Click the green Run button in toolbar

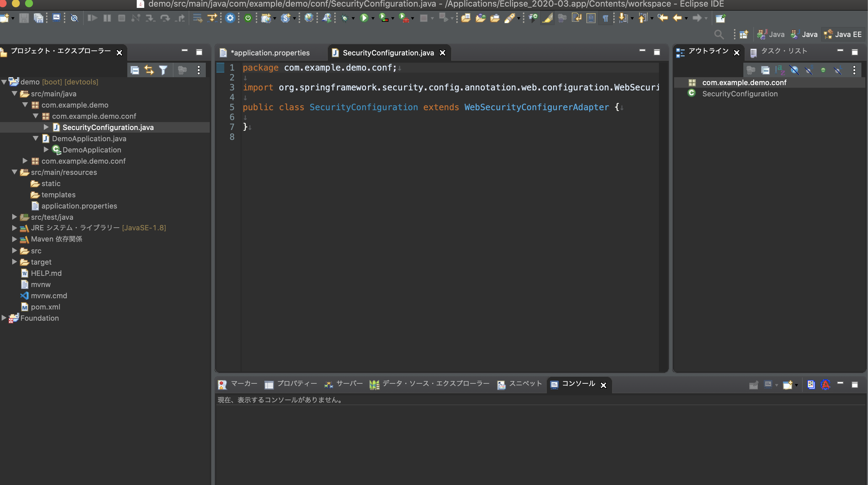(x=364, y=18)
